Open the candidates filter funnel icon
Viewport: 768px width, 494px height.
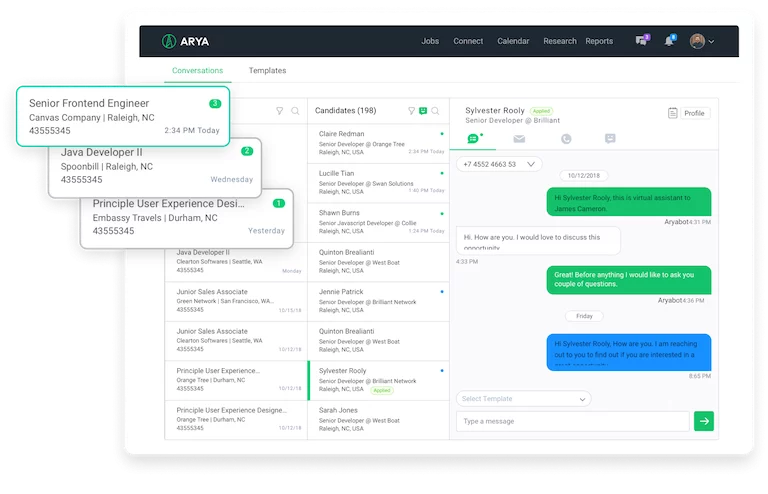point(411,111)
